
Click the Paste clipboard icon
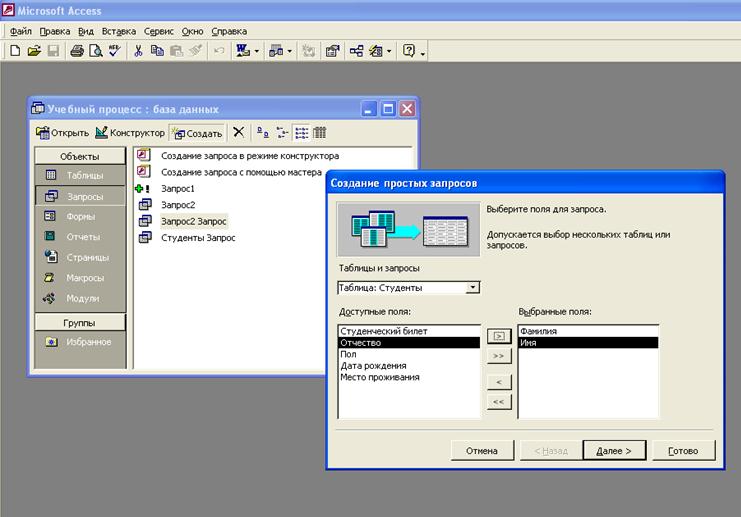click(x=176, y=51)
